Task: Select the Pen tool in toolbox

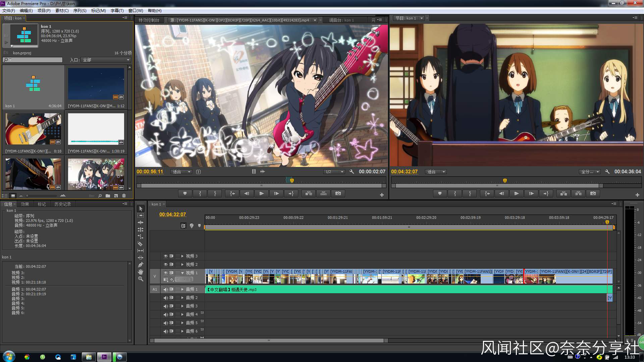Action: pyautogui.click(x=141, y=265)
